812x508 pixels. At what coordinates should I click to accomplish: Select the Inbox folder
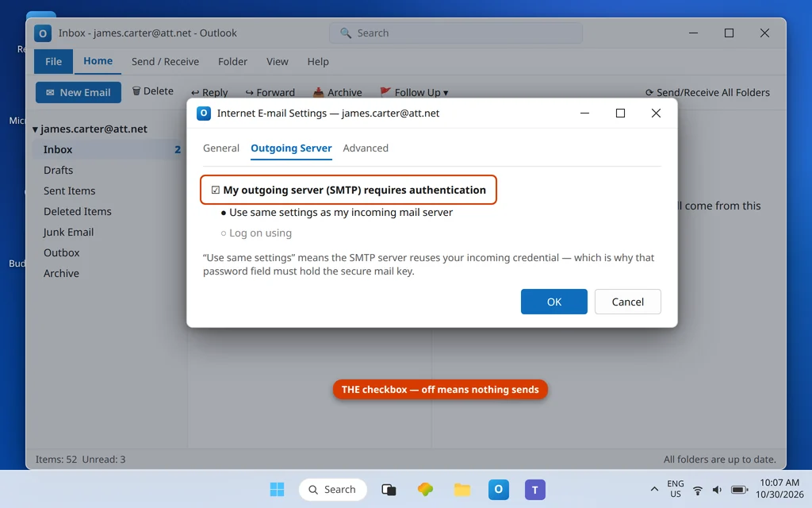coord(108,149)
